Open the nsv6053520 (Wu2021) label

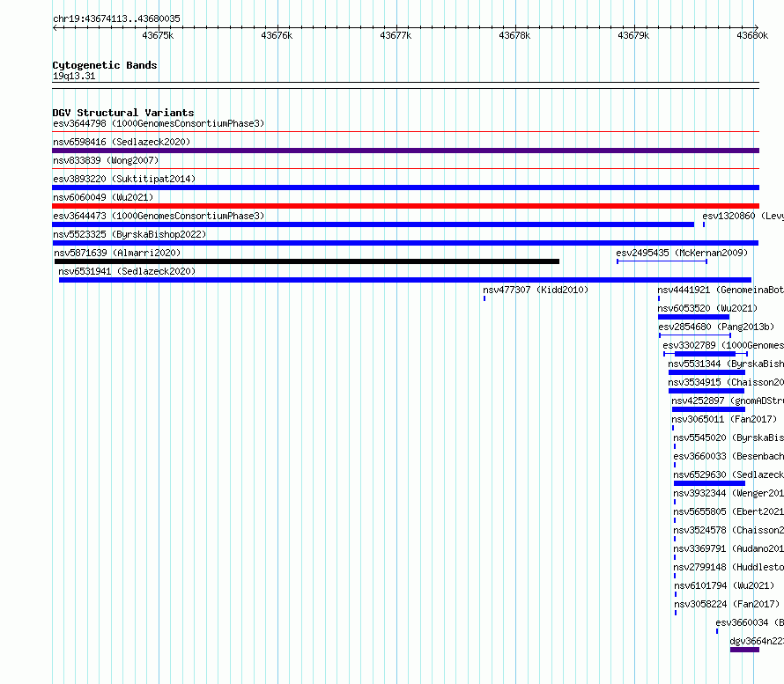(x=707, y=308)
